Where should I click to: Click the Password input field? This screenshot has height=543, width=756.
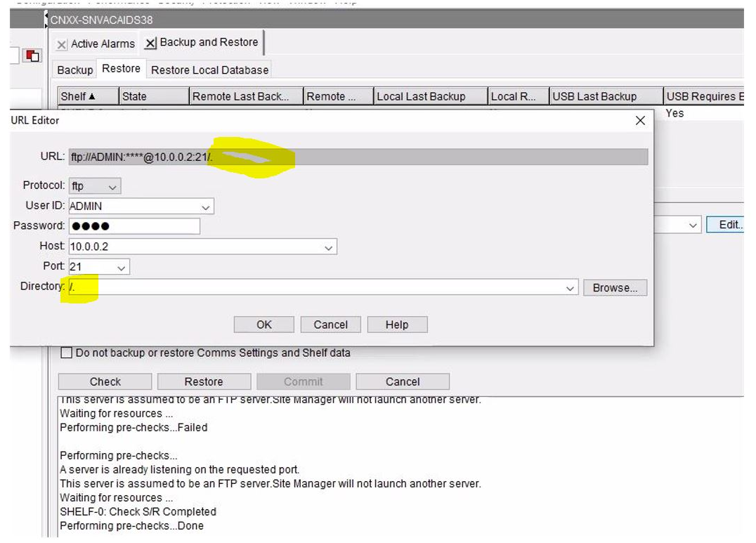pos(133,226)
